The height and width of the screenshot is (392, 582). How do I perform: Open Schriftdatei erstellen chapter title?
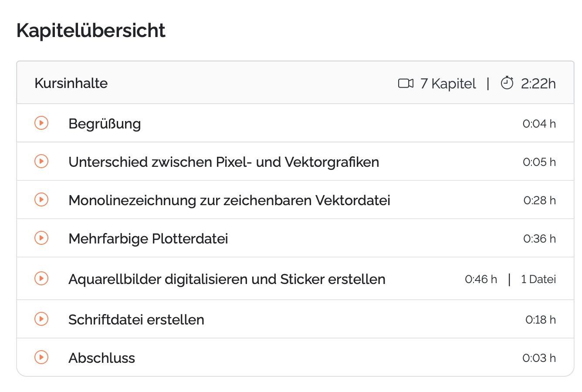(136, 320)
